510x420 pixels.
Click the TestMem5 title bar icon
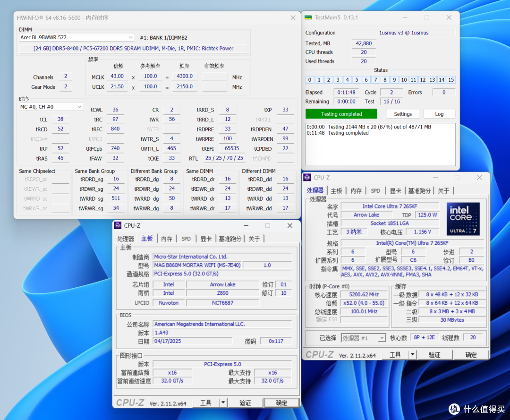(308, 17)
